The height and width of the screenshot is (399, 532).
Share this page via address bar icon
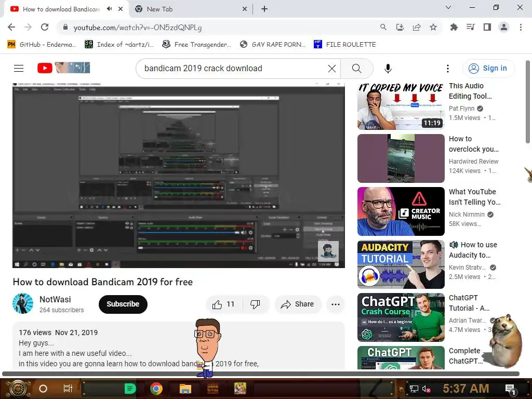click(417, 27)
